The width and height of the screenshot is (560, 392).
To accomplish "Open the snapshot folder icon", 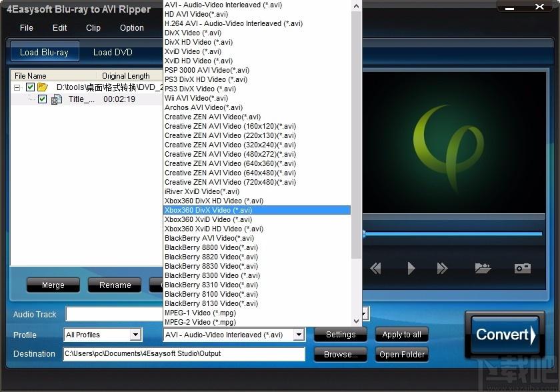I will [483, 268].
